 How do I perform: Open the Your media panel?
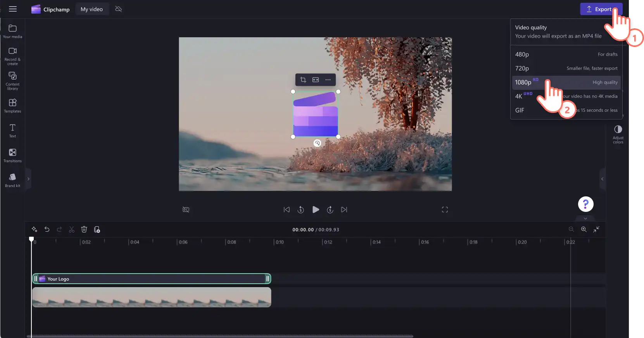(12, 31)
